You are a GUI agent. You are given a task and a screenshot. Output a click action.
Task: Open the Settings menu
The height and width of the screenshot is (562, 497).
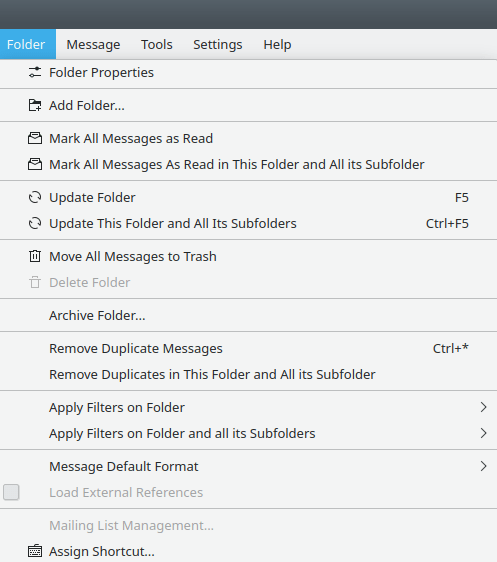[218, 44]
